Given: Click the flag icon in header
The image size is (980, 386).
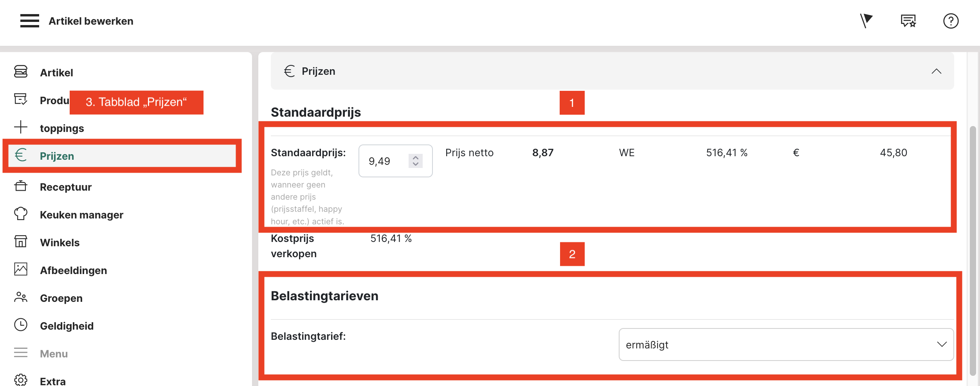Looking at the screenshot, I should click(866, 21).
